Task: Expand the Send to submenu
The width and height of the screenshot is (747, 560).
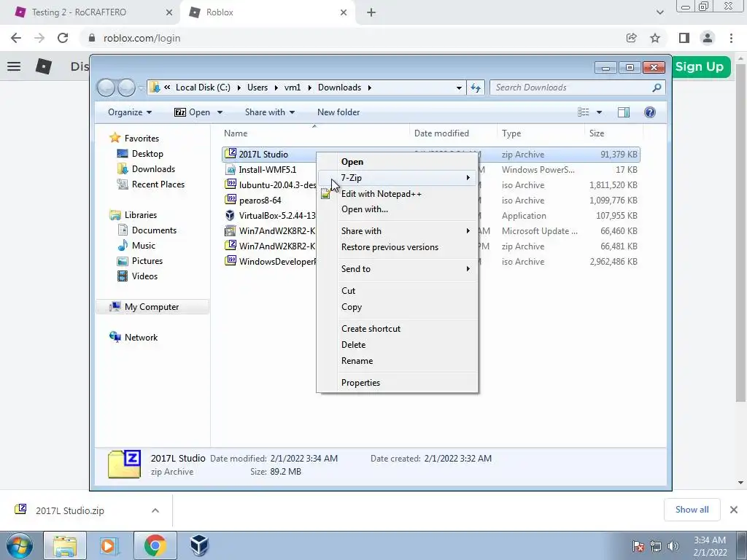Action: click(397, 269)
